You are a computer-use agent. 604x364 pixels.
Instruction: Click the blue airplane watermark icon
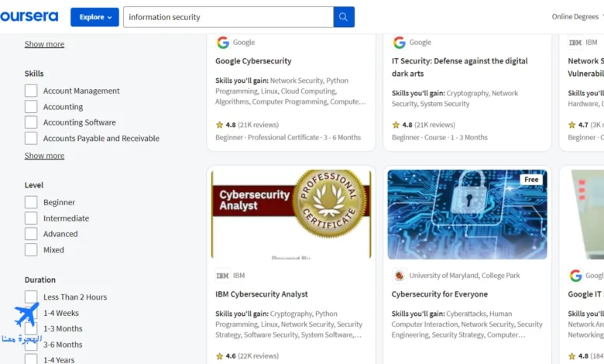[26, 314]
